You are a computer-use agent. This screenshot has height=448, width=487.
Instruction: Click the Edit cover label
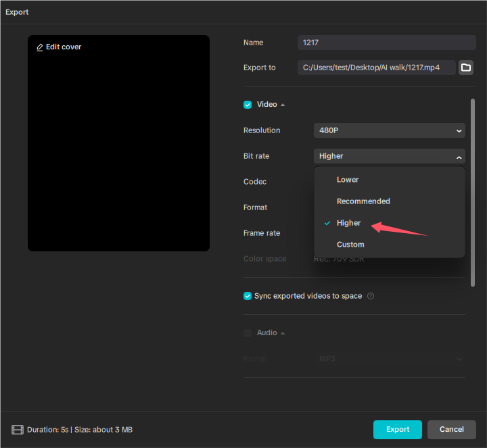[x=64, y=47]
